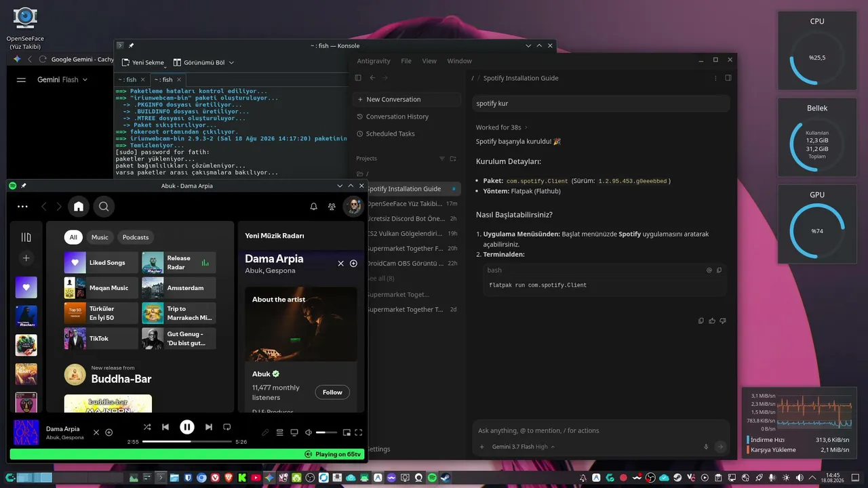
Task: Copy the Antigravity response
Action: point(701,321)
